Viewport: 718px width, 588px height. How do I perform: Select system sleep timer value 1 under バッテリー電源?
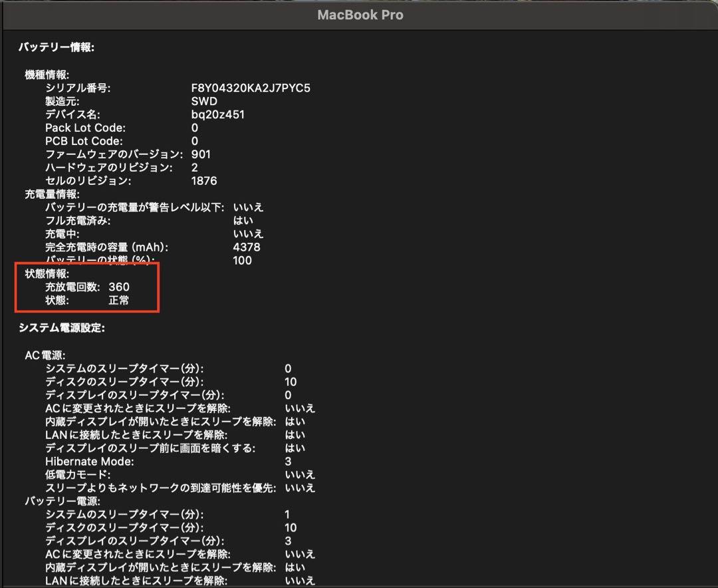(288, 515)
